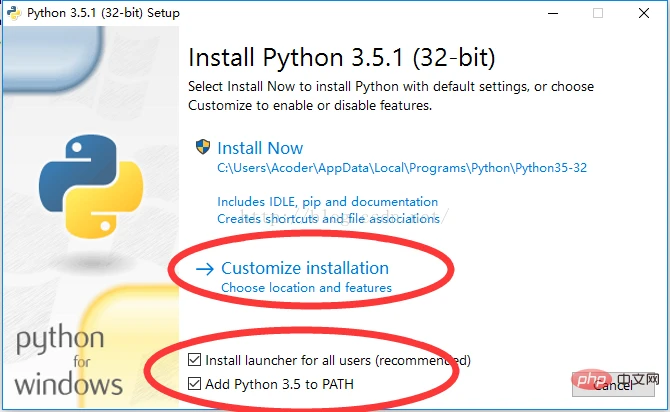
Task: Open the Customize installation option
Action: click(305, 268)
